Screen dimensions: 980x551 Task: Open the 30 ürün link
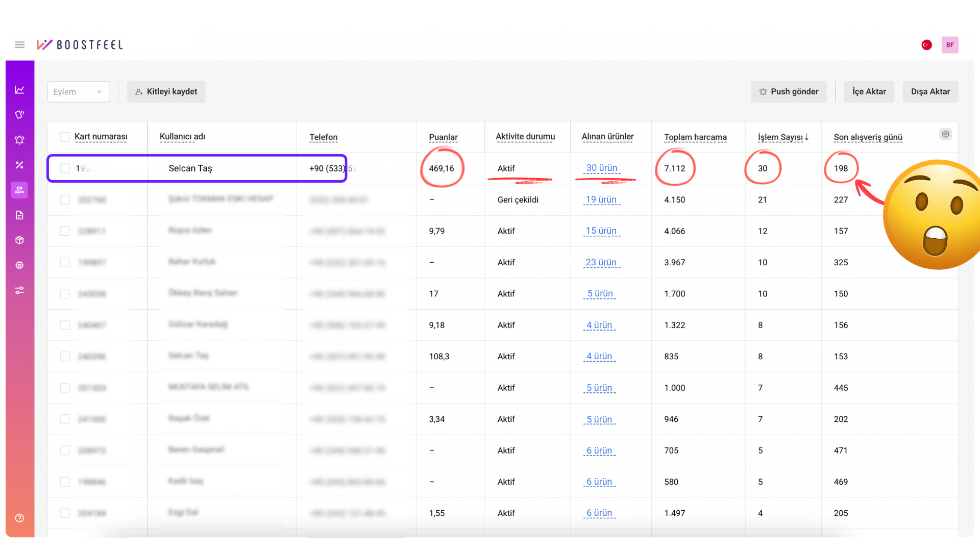coord(602,168)
